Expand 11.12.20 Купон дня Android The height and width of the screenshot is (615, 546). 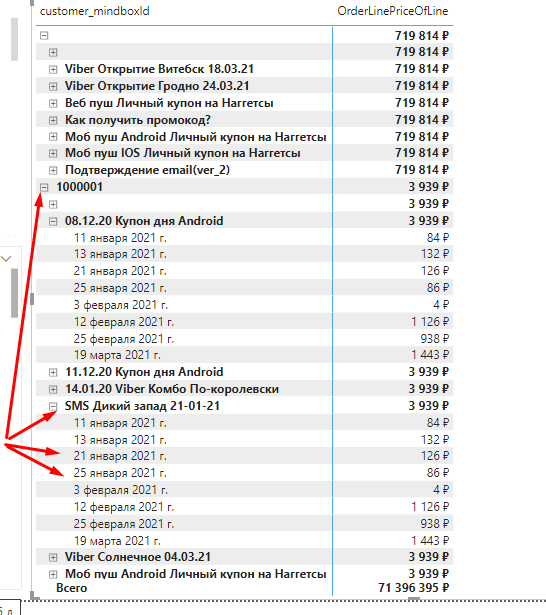[x=53, y=372]
